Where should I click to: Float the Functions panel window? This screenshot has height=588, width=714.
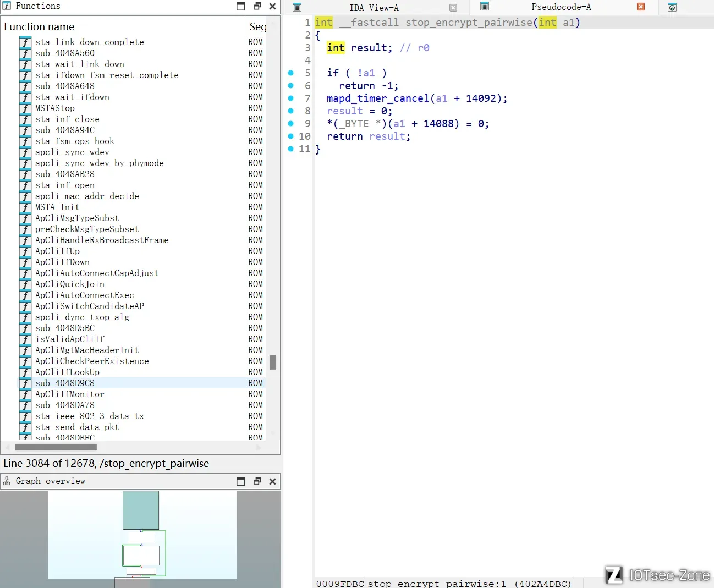[257, 7]
